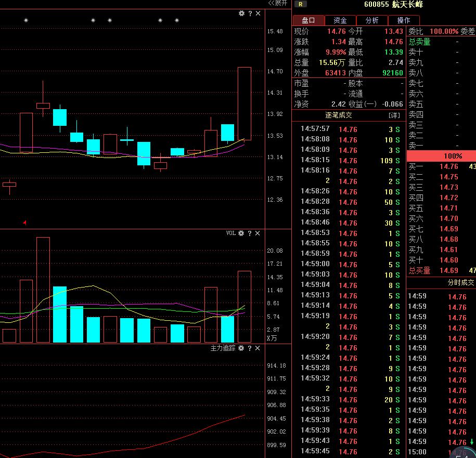This screenshot has width=476, height=458.
Task: Click the red triangle marker on chart
Action: point(24,223)
